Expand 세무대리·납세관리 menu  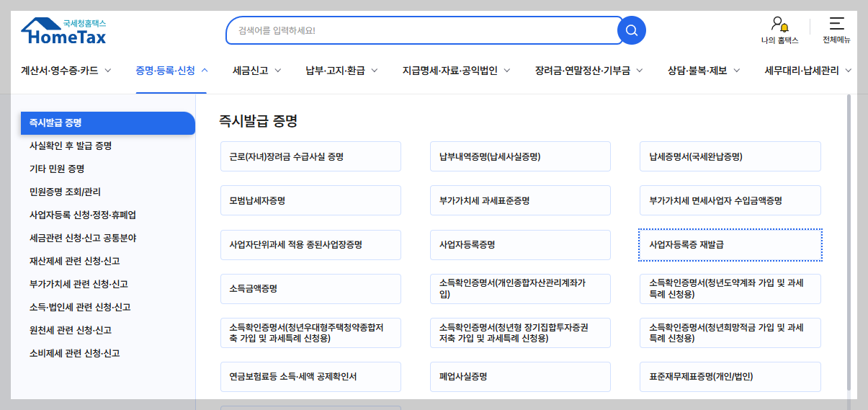(808, 71)
